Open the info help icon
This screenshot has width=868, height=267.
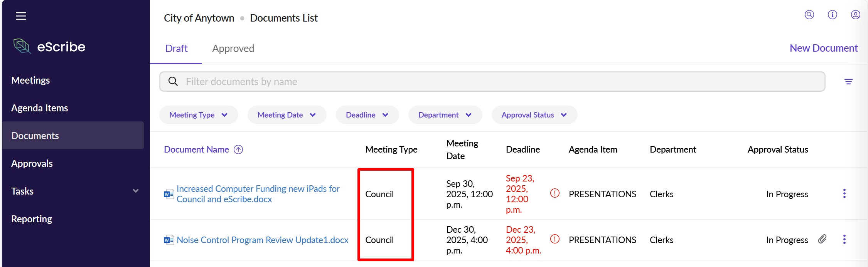click(832, 15)
